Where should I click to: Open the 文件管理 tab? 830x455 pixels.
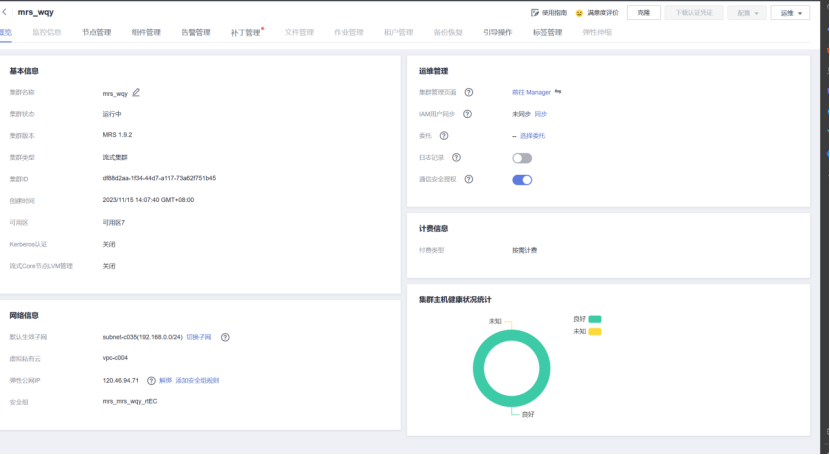(x=299, y=32)
